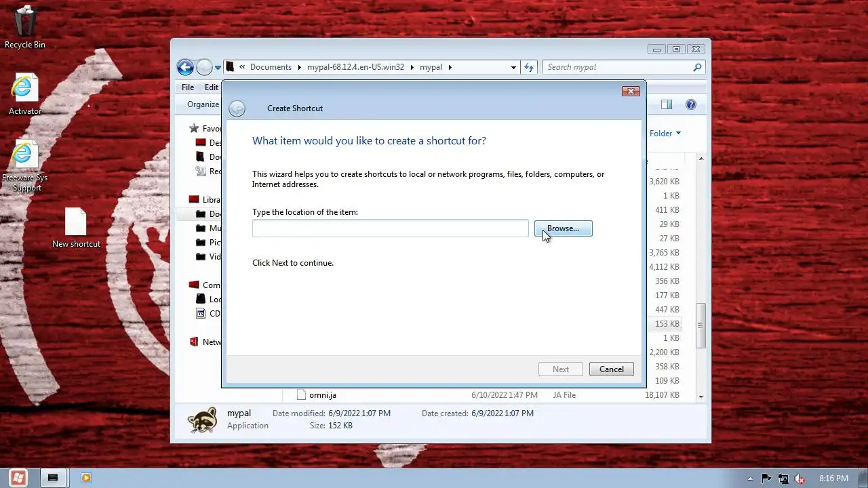This screenshot has height=488, width=868.
Task: Click Date modified value in details pane
Action: pyautogui.click(x=359, y=413)
